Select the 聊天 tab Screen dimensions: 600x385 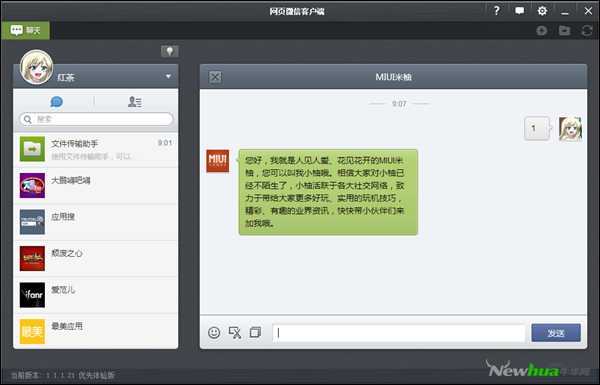coord(26,30)
